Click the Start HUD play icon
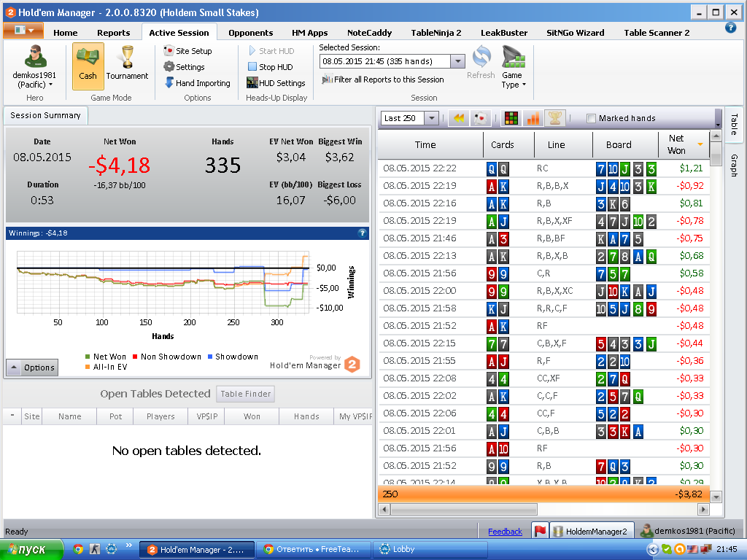 [x=252, y=50]
